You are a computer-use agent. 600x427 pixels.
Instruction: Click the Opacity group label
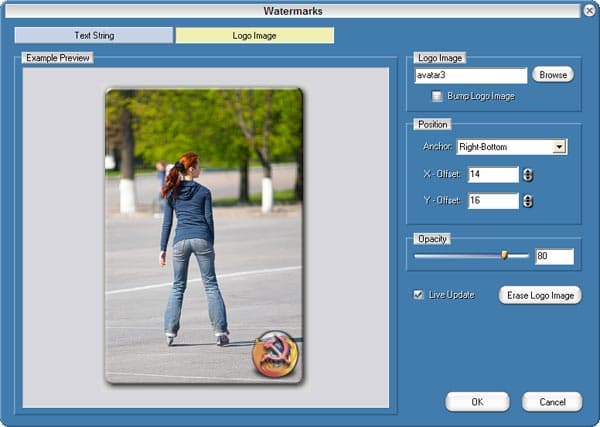432,239
